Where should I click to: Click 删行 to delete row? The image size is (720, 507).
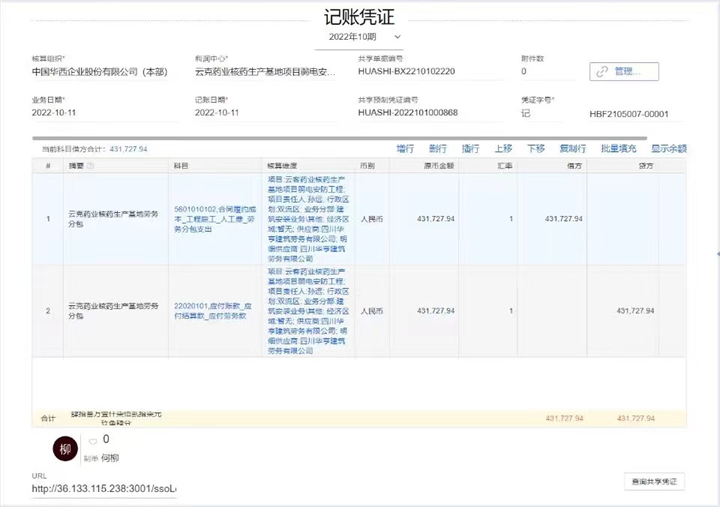pos(438,149)
